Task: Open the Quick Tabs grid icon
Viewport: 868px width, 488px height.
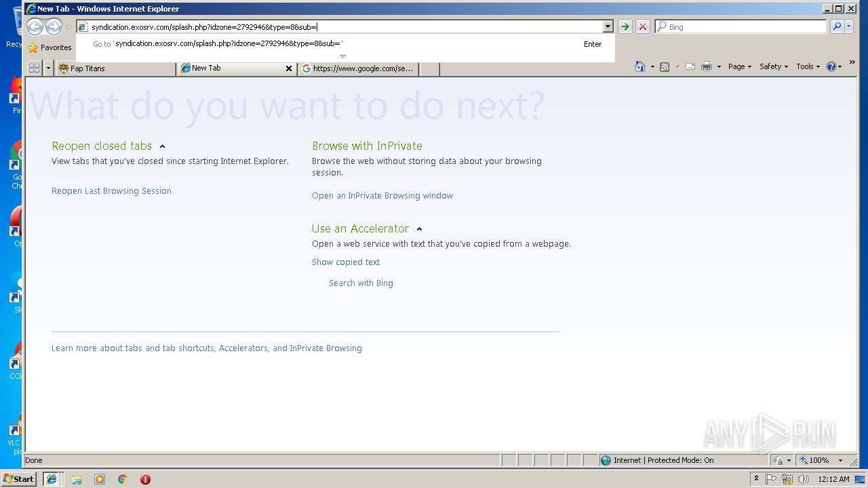Action: tap(34, 68)
